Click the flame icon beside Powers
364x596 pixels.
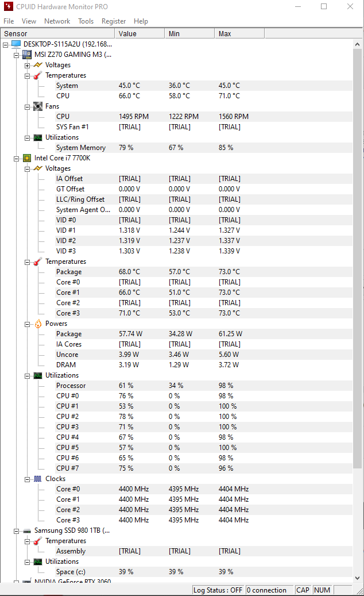pos(38,324)
